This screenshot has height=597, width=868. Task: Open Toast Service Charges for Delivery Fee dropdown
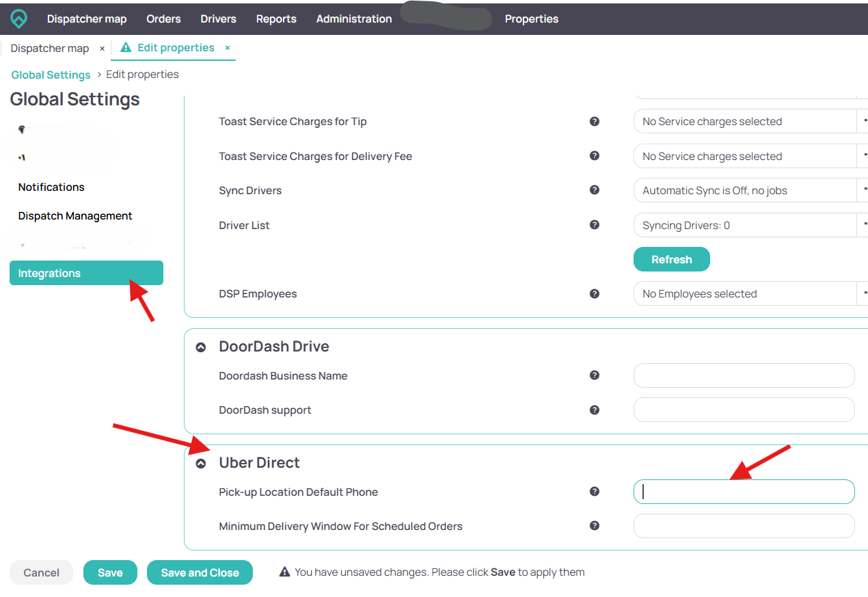[x=750, y=156]
